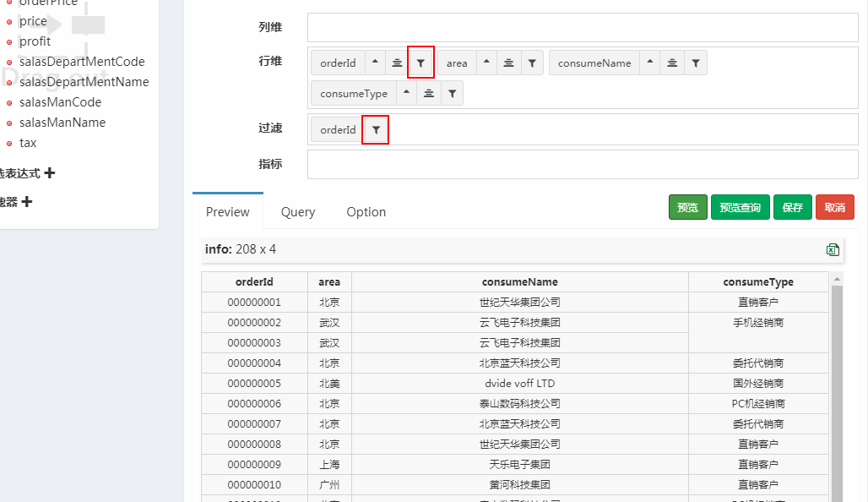Click the cell 国外经销商
This screenshot has height=502, width=868.
758,384
